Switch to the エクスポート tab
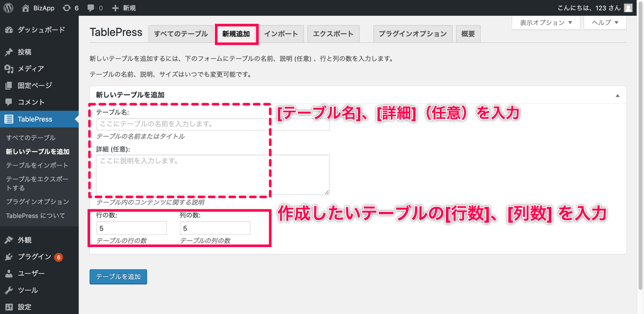644x314 pixels. point(333,34)
